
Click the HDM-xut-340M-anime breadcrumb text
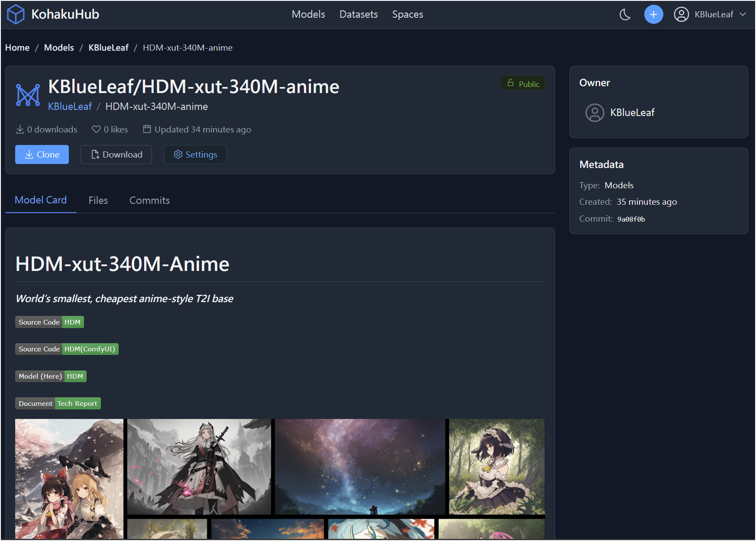coord(187,48)
